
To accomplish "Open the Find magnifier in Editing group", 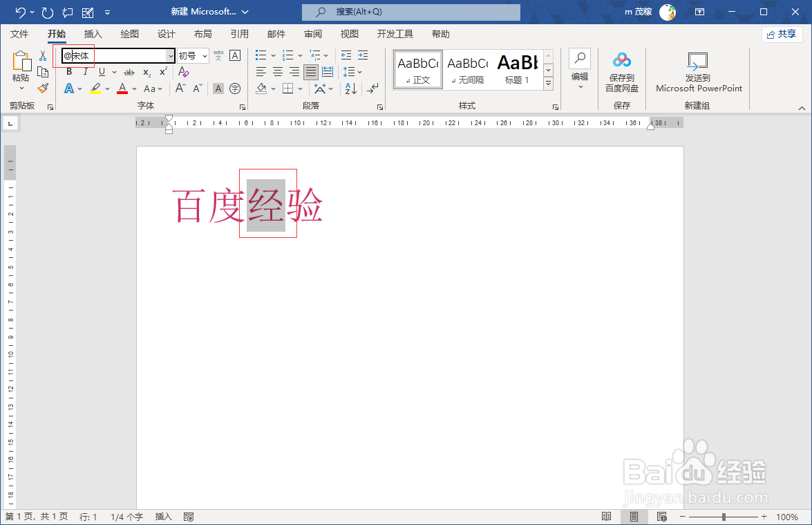I will (580, 58).
